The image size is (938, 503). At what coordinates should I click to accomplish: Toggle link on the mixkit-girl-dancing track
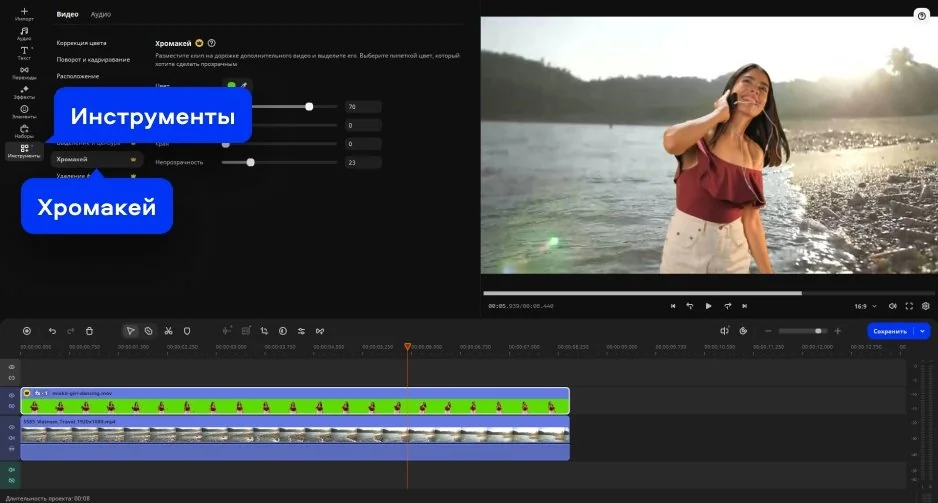pyautogui.click(x=11, y=406)
